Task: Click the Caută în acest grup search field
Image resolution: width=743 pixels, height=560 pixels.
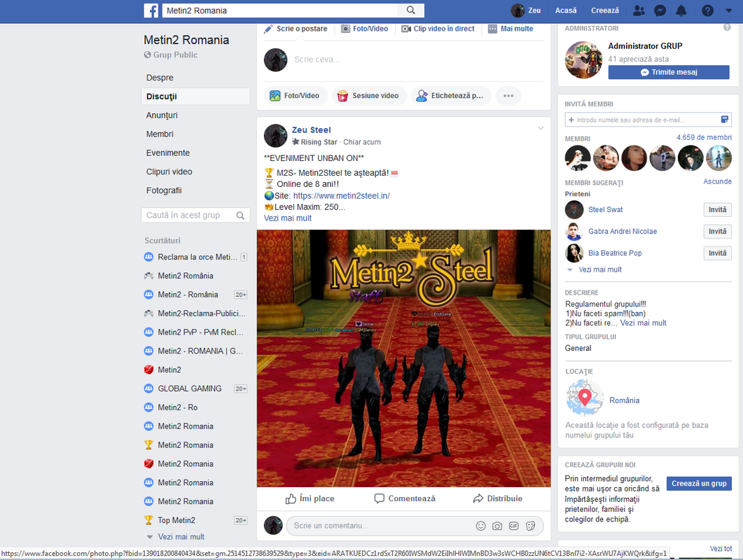Action: pos(188,215)
